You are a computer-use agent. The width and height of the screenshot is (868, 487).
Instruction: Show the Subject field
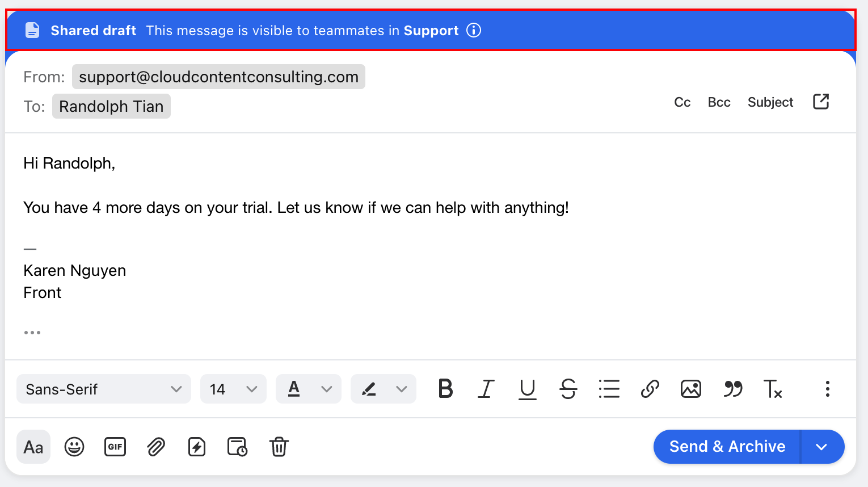[770, 102]
